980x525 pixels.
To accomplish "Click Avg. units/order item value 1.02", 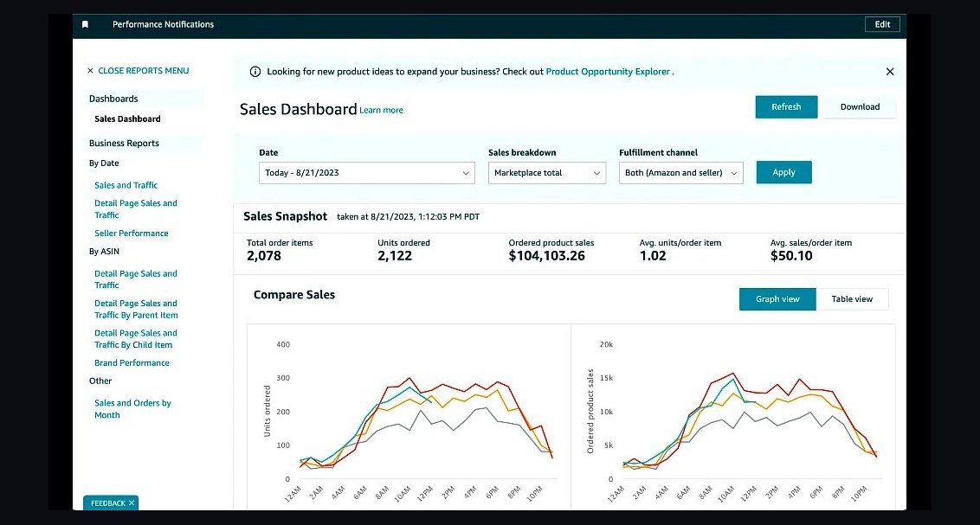I will point(653,256).
